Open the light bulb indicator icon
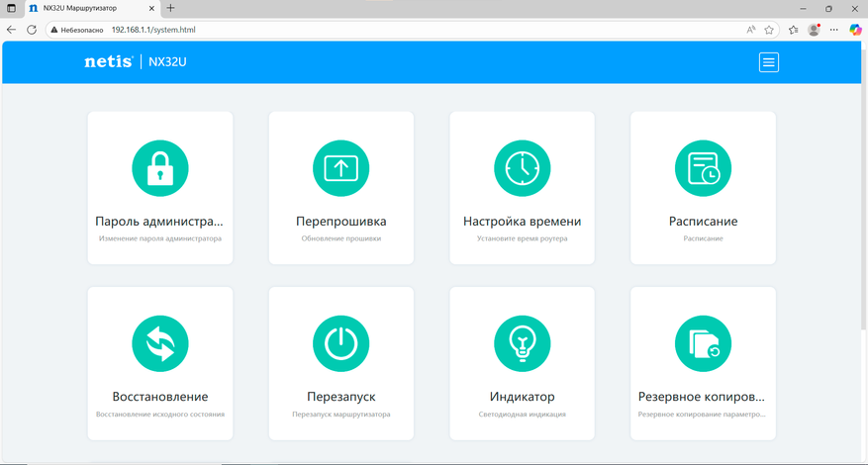 (x=522, y=343)
